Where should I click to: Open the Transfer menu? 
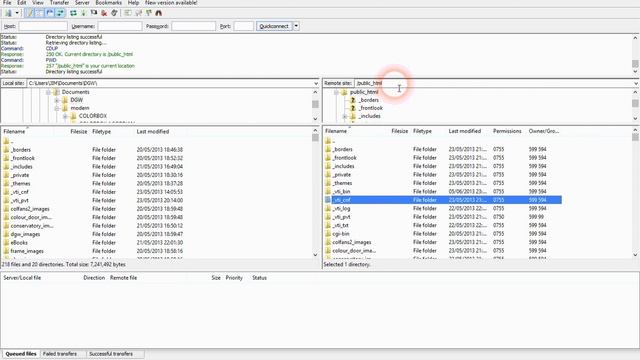point(59,2)
